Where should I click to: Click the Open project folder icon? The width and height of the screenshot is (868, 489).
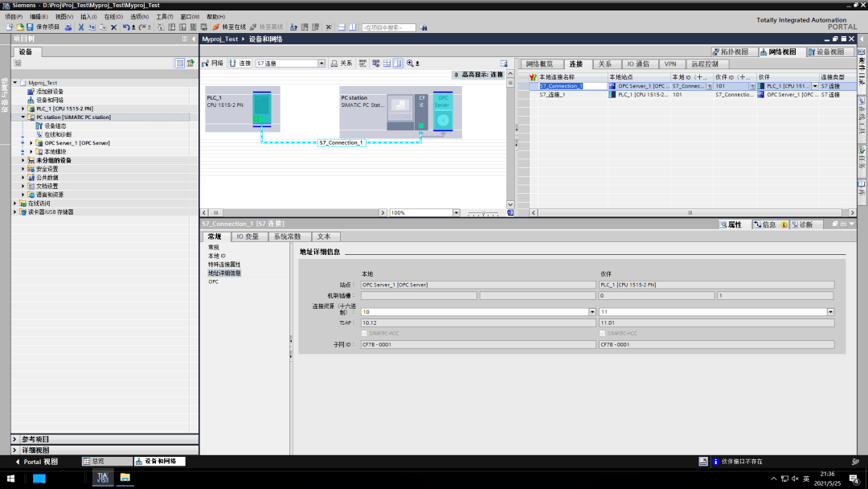pos(20,27)
